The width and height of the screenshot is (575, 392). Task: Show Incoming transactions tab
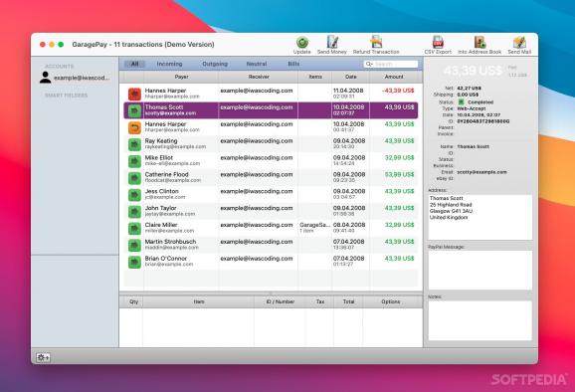[169, 64]
